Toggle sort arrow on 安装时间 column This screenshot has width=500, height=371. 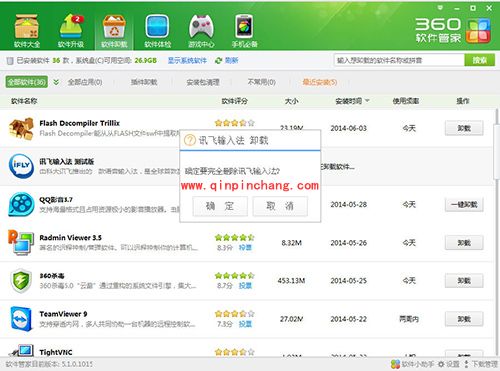[x=367, y=101]
